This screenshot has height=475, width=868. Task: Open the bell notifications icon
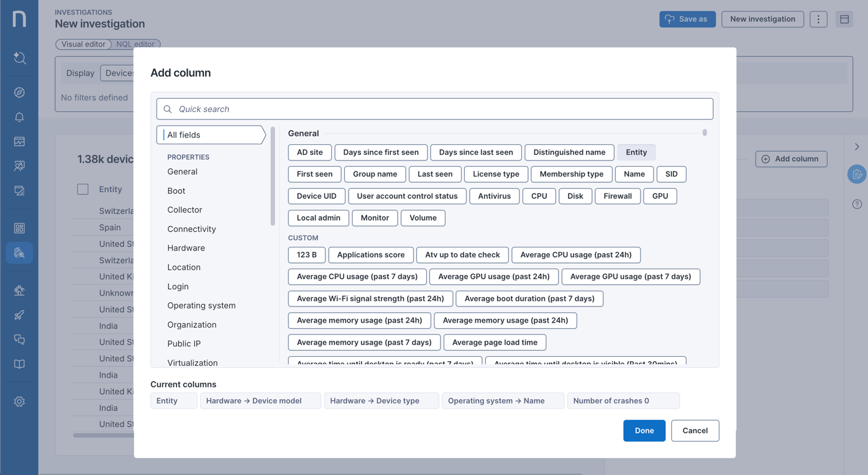pyautogui.click(x=19, y=117)
